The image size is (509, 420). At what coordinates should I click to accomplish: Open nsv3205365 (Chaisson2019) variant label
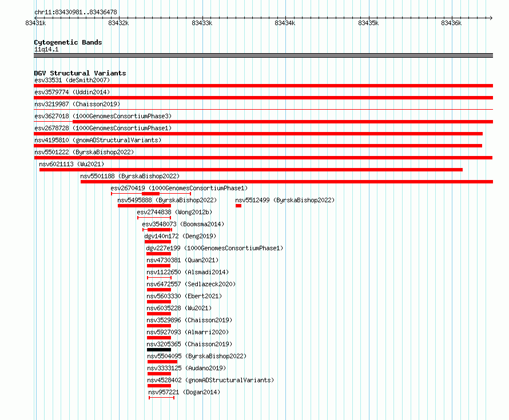click(189, 344)
